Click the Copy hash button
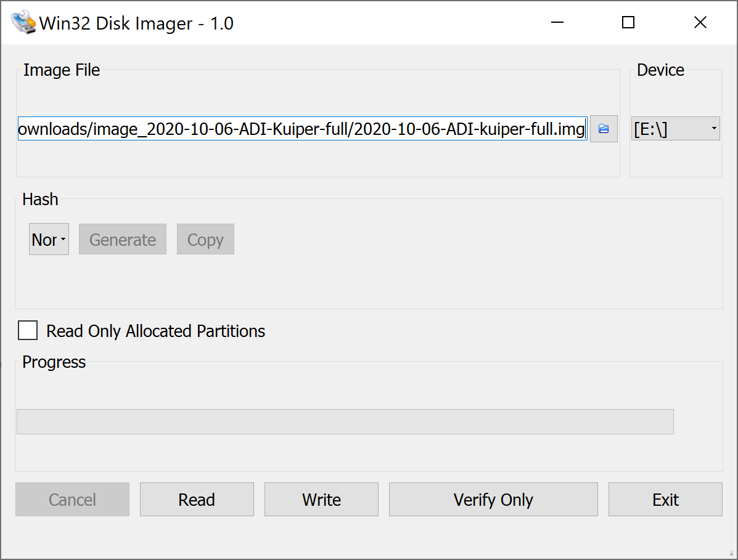Image resolution: width=738 pixels, height=560 pixels. click(x=205, y=239)
